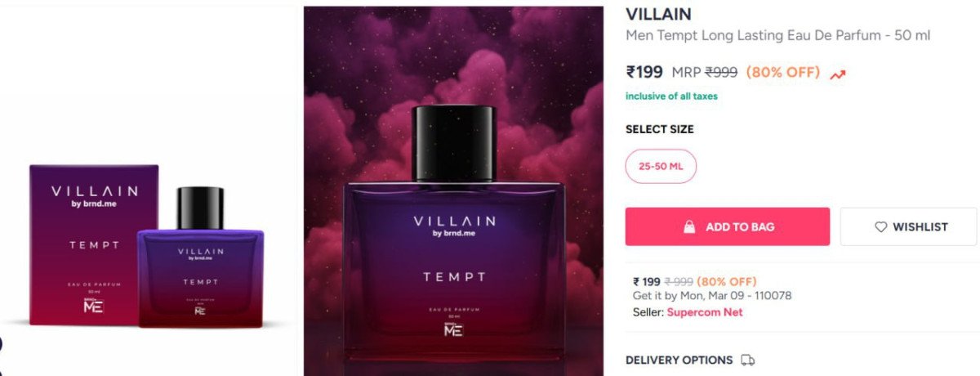
Task: Click the orange (80% OFF) label beside MRP
Action: (x=782, y=72)
